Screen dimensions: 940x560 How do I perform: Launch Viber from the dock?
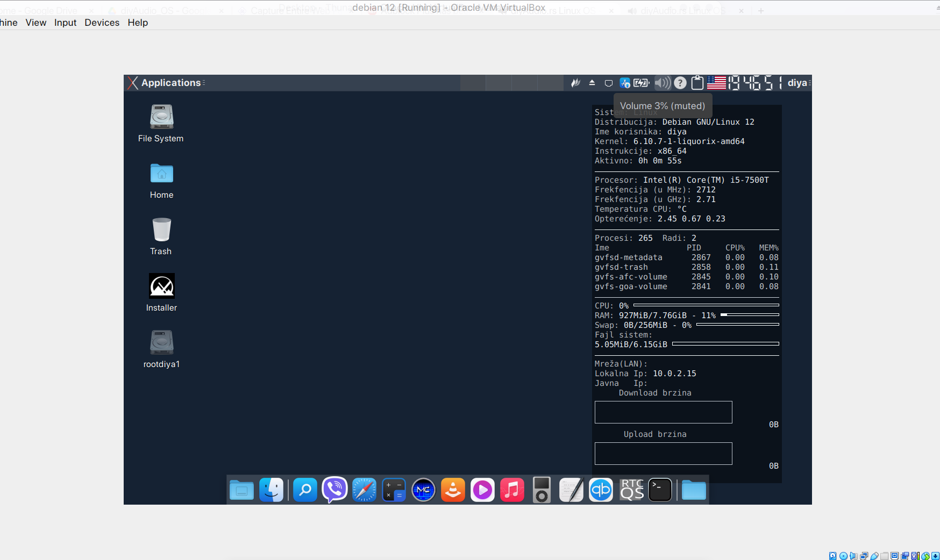coord(334,490)
